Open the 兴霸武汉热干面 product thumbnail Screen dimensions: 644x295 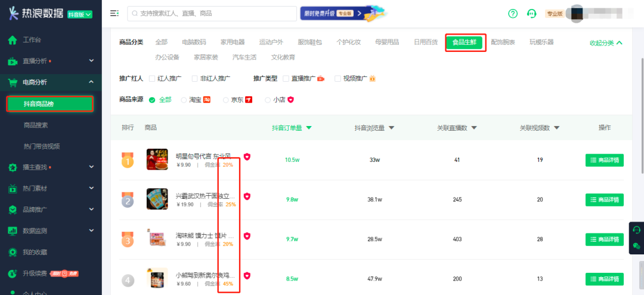click(157, 199)
